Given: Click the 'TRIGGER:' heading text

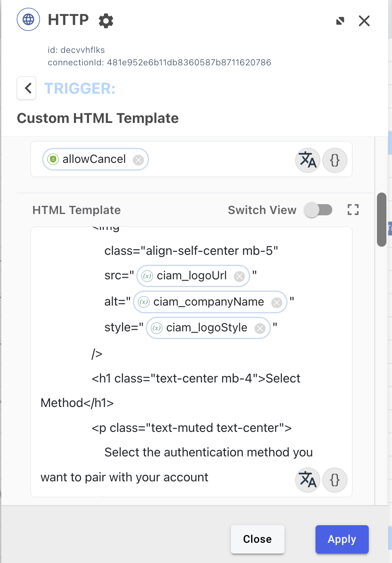Looking at the screenshot, I should pyautogui.click(x=80, y=89).
